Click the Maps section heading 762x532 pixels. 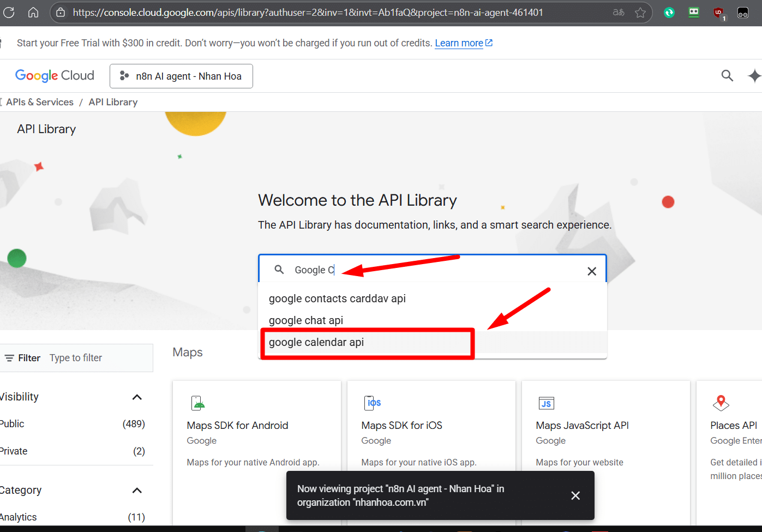click(x=188, y=352)
